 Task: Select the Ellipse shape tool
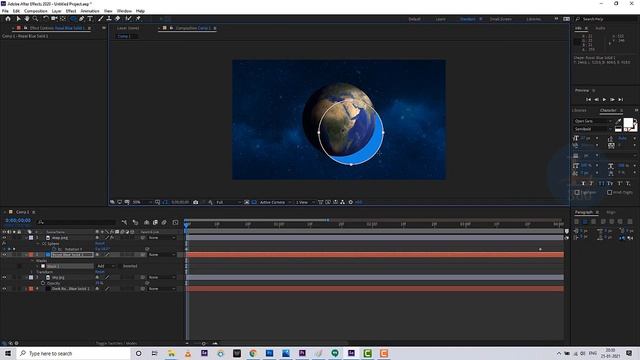point(73,18)
